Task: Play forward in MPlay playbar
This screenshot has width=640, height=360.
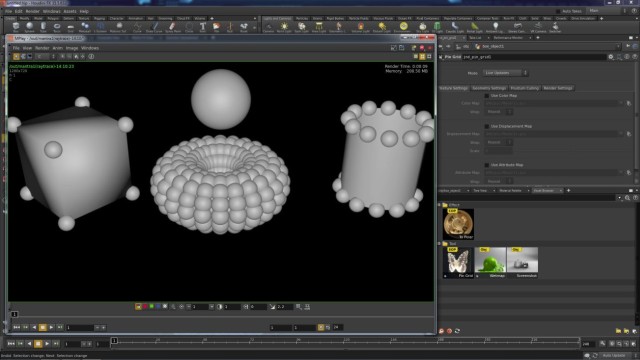Action: point(51,327)
